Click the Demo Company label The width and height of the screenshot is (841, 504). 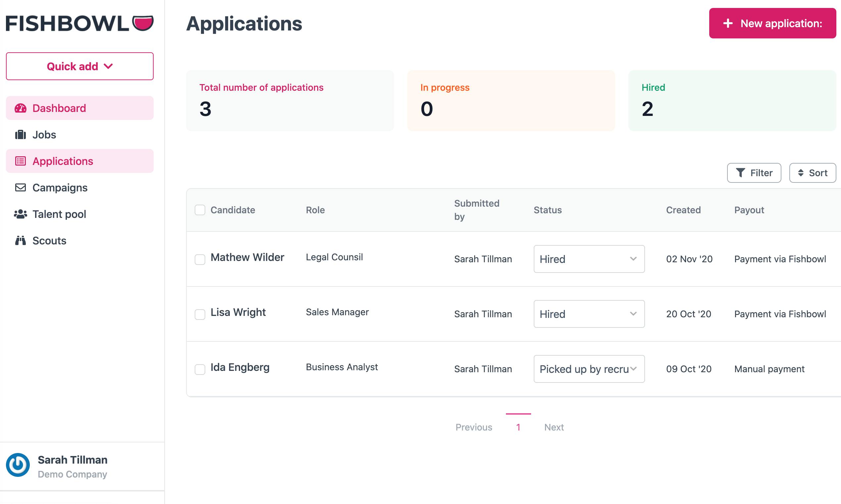coord(72,475)
